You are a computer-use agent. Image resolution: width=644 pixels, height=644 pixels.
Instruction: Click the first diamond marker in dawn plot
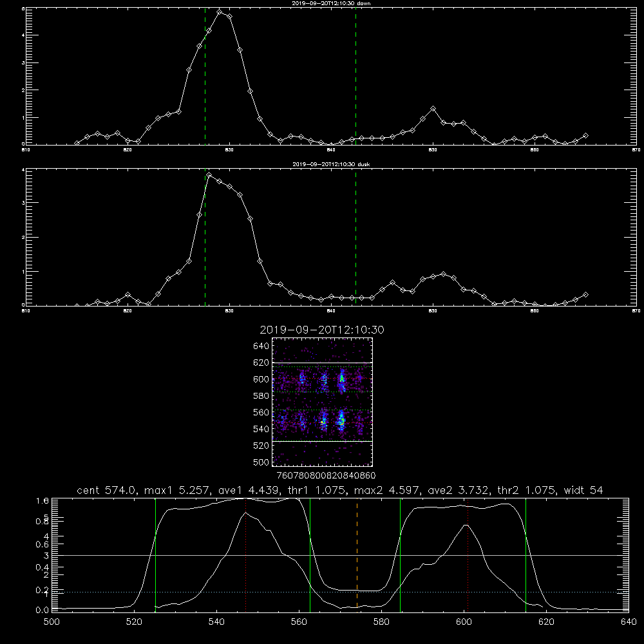pos(77,143)
